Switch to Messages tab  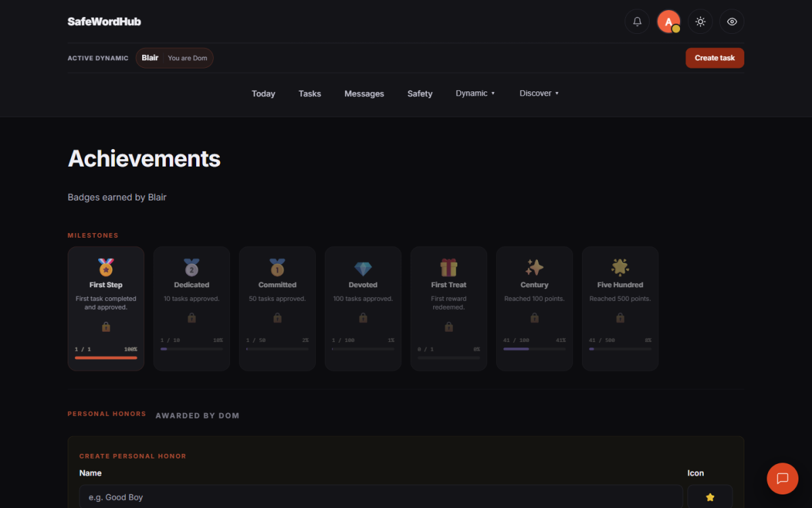(364, 93)
